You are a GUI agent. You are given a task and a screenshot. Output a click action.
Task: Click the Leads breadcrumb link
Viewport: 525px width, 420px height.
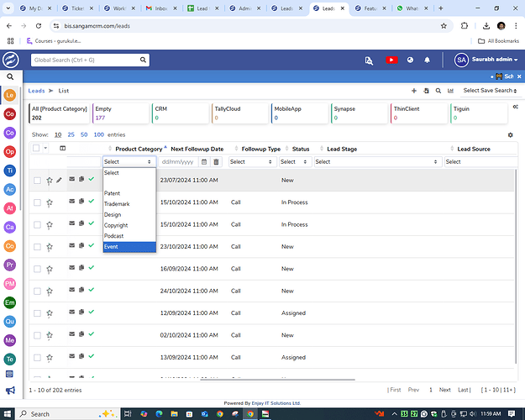tap(36, 91)
